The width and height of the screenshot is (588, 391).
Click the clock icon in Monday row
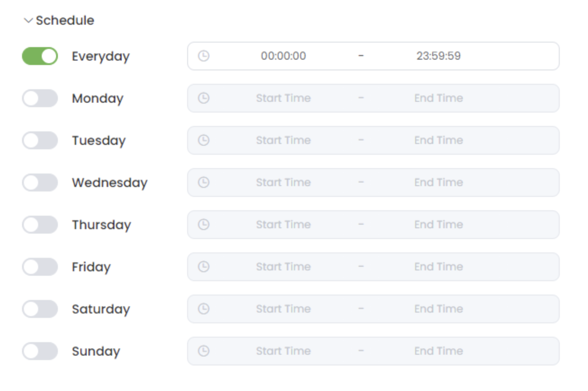[204, 98]
